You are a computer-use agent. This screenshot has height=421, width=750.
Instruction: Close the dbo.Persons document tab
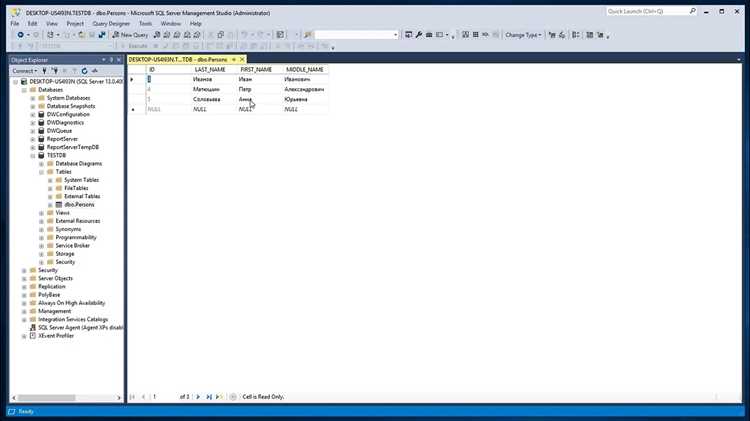tap(242, 60)
